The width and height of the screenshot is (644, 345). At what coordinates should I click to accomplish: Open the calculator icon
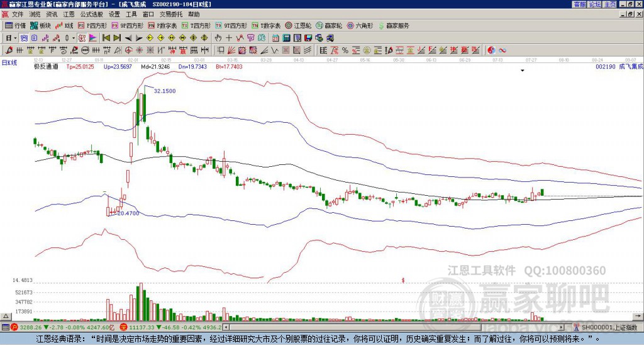pyautogui.click(x=286, y=38)
